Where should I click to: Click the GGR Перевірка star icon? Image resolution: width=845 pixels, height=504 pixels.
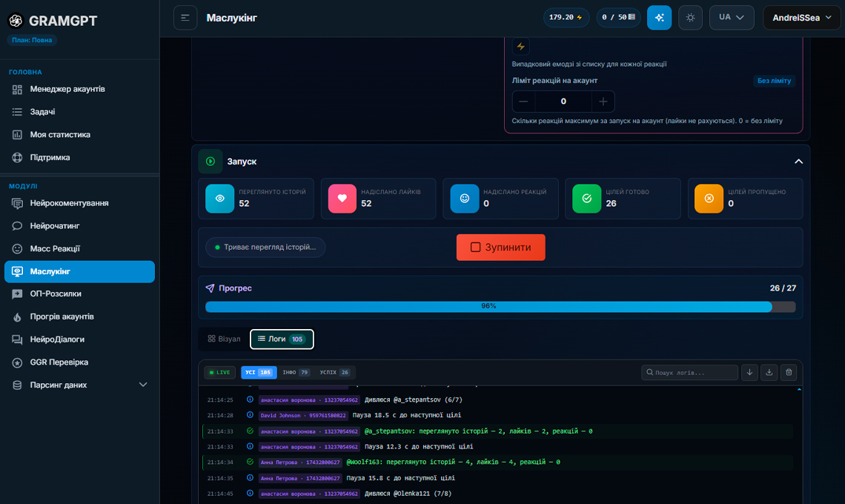click(x=17, y=362)
